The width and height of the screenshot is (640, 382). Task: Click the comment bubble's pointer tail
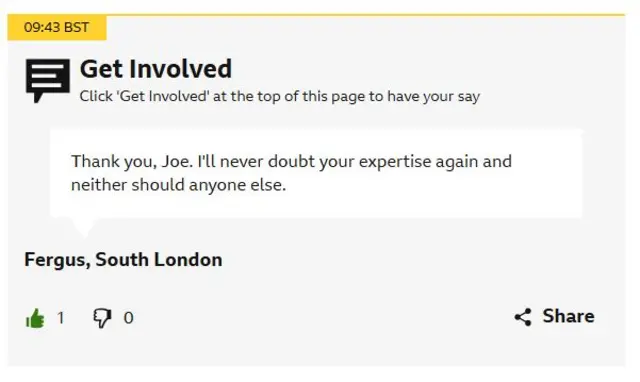click(84, 227)
